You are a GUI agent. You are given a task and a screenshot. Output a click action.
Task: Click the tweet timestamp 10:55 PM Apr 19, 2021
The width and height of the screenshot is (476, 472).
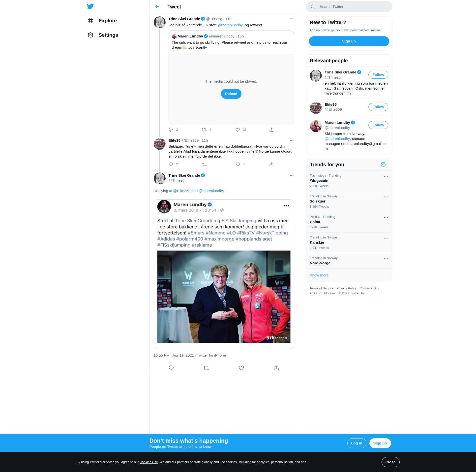[174, 355]
